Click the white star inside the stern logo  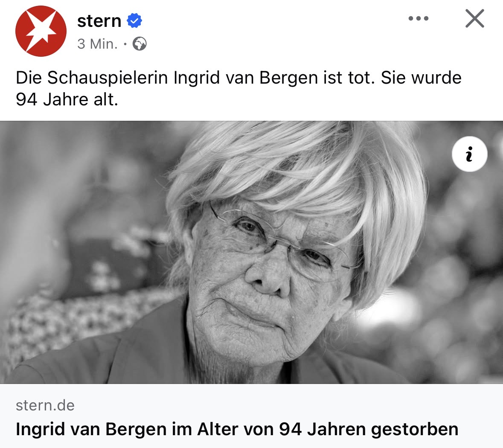click(x=41, y=31)
